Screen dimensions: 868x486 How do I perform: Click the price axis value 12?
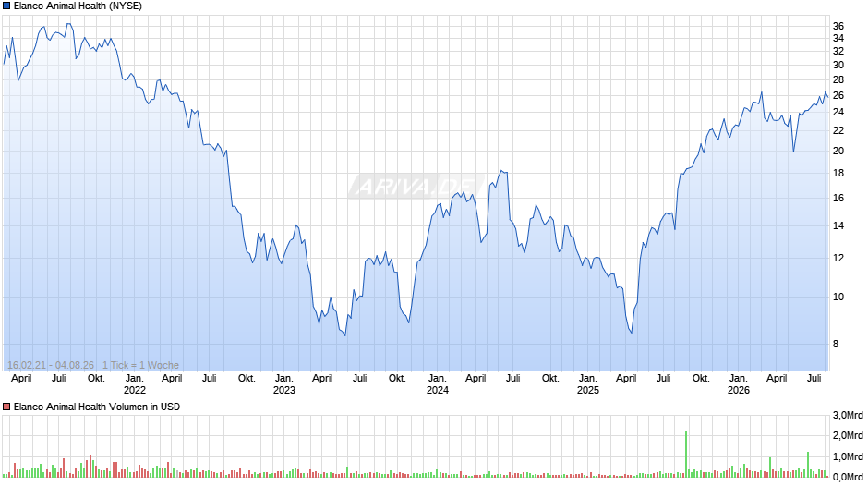point(838,258)
